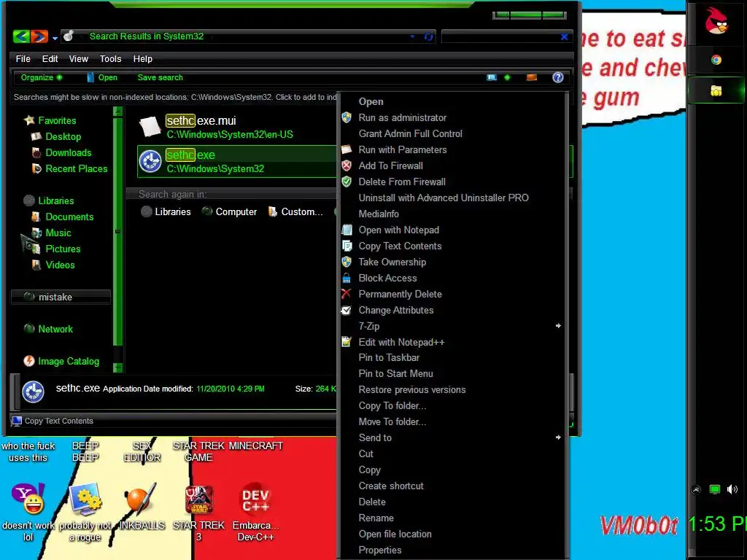Open the File menu

click(23, 58)
